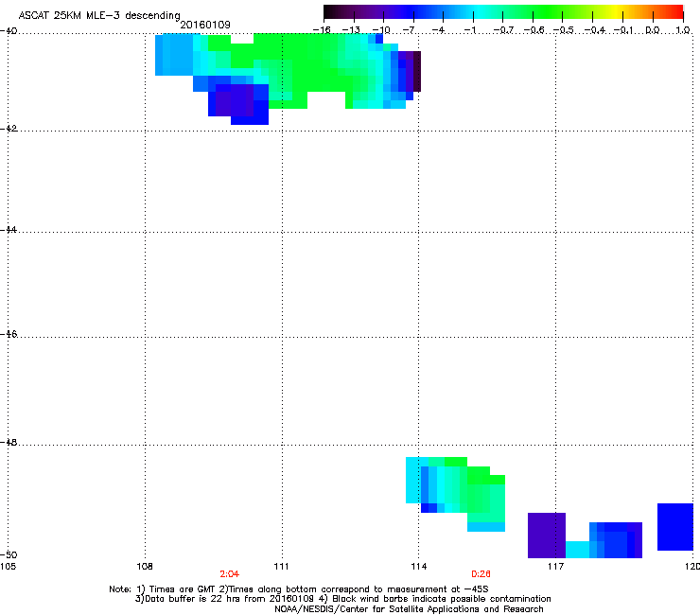
Task: Click the date label 20160109 under title
Action: (x=205, y=25)
